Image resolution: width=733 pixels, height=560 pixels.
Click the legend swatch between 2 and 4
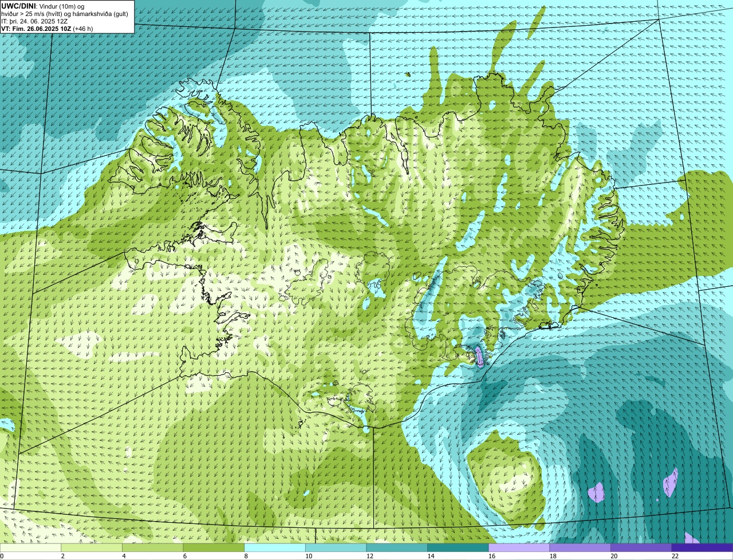click(92, 547)
